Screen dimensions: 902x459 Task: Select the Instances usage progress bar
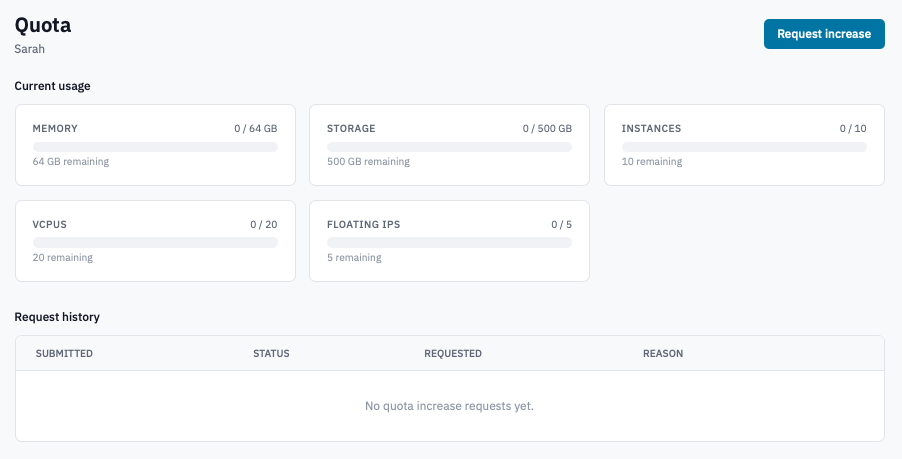(x=744, y=147)
